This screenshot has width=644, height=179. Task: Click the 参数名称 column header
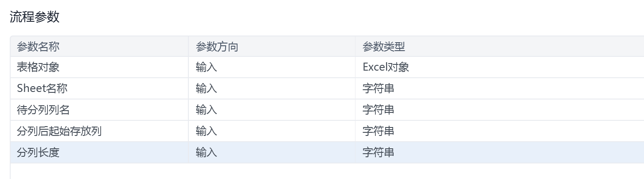click(x=38, y=47)
